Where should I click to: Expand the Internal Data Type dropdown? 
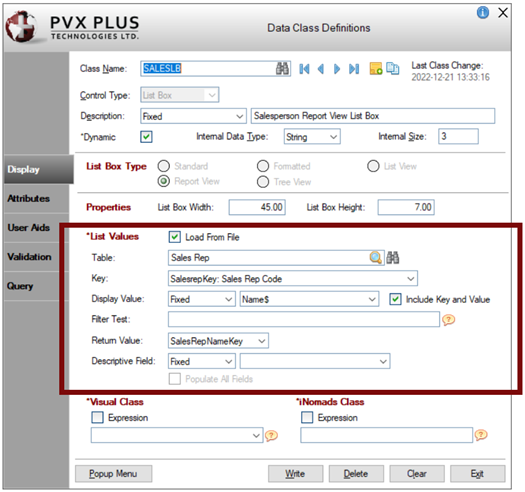(x=333, y=137)
